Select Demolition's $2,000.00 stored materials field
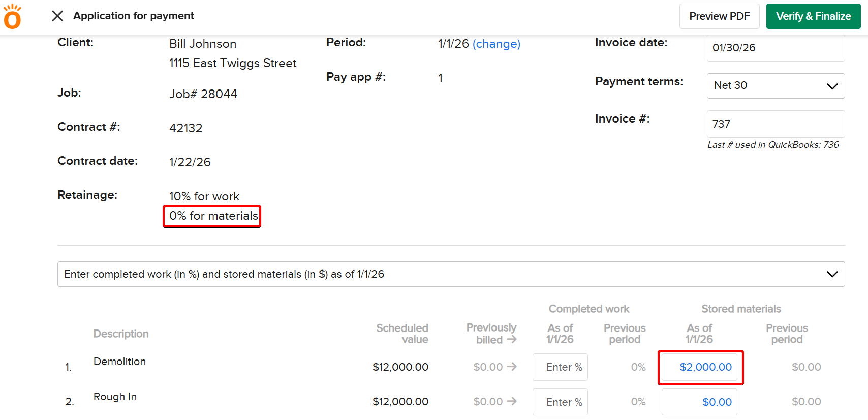Image resolution: width=868 pixels, height=420 pixels. 700,367
